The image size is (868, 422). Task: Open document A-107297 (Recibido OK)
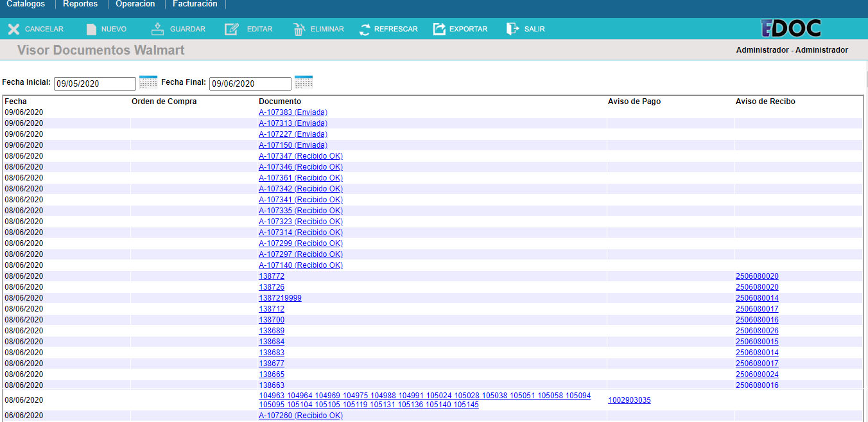pos(300,254)
